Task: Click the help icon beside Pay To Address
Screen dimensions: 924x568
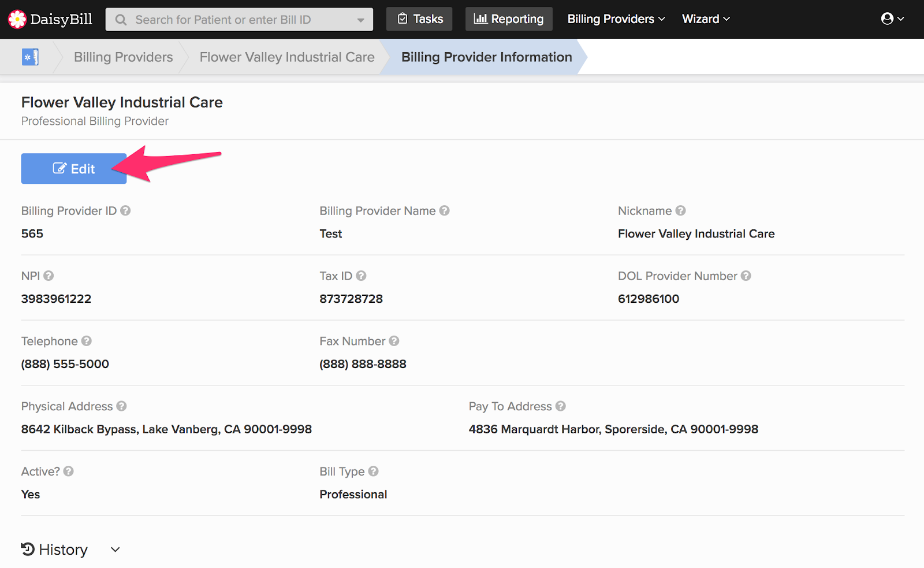Action: tap(561, 406)
